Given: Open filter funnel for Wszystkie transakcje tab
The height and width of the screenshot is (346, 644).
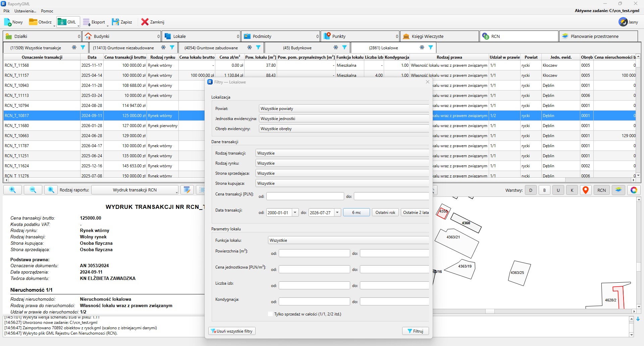Looking at the screenshot, I should click(x=83, y=48).
